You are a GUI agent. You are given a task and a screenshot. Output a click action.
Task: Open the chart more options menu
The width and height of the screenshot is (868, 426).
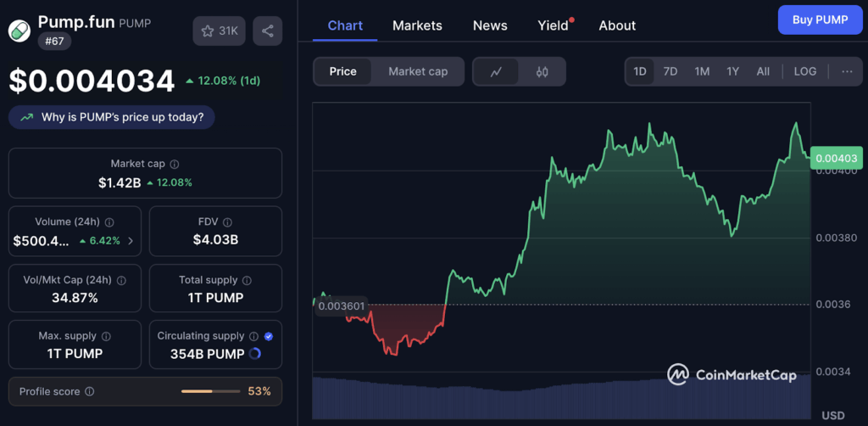coord(847,71)
